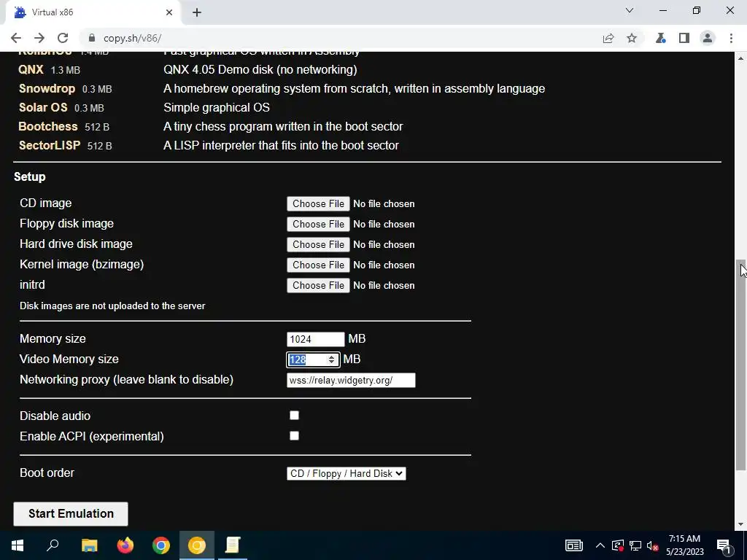Open Google Chrome from the taskbar
Viewport: 747px width, 560px height.
(161, 545)
